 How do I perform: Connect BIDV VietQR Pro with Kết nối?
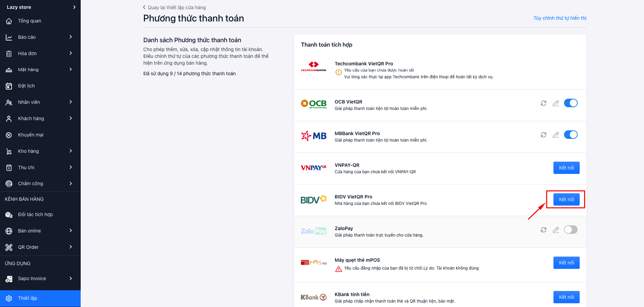[566, 199]
